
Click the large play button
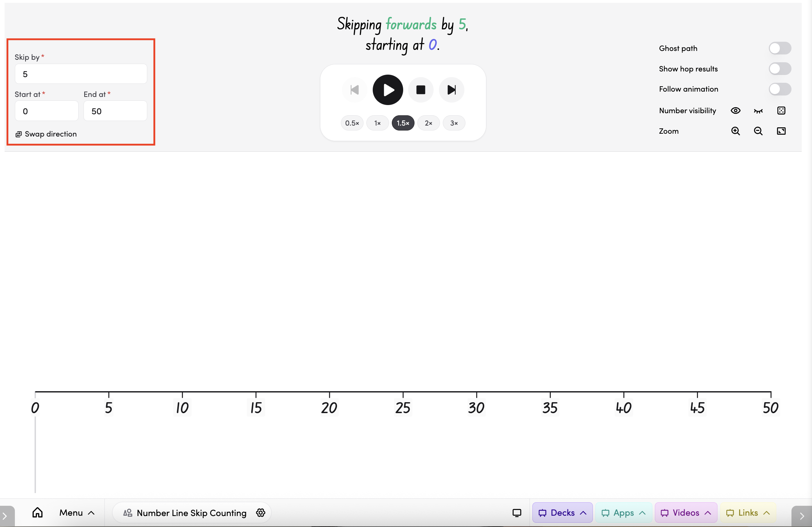(x=388, y=90)
